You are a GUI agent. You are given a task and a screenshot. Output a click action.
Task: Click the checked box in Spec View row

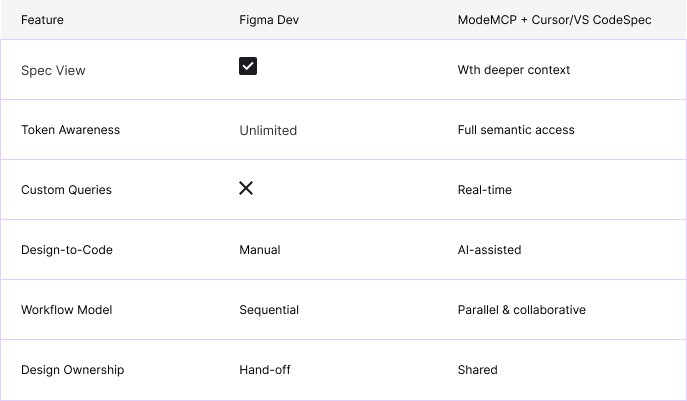pos(248,67)
